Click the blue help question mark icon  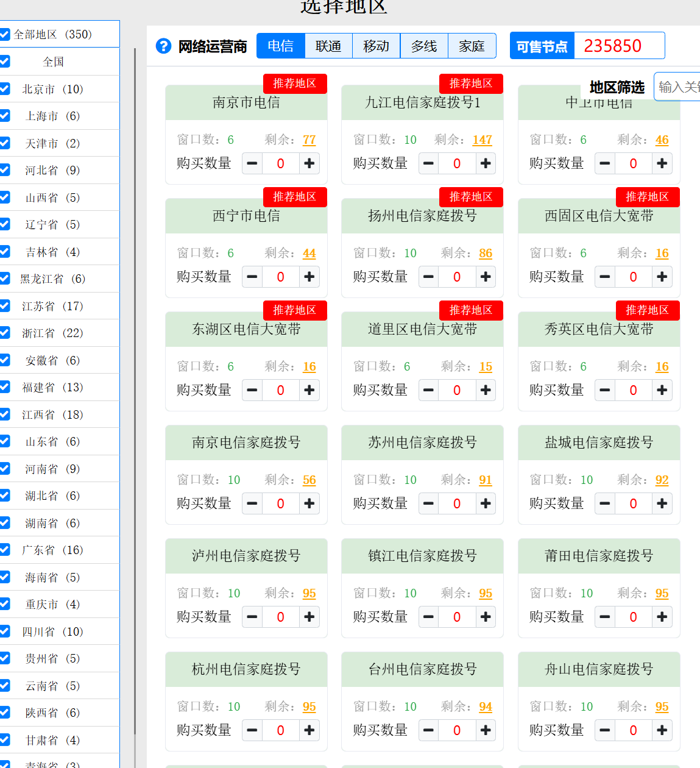pyautogui.click(x=163, y=46)
